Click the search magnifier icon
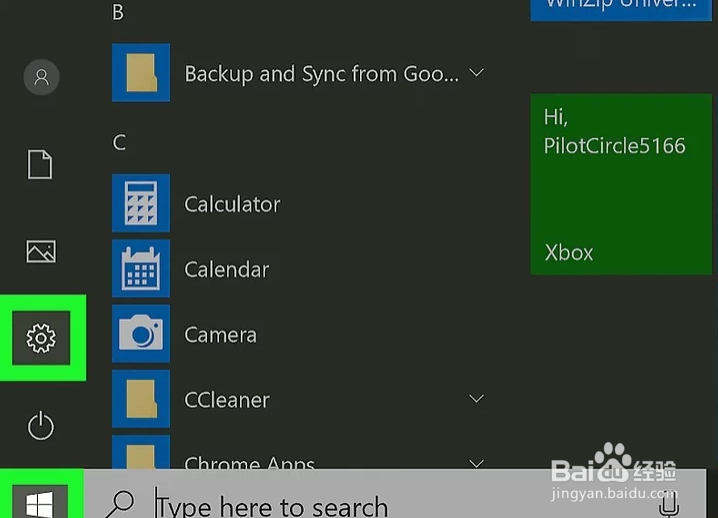The height and width of the screenshot is (518, 718). tap(120, 504)
